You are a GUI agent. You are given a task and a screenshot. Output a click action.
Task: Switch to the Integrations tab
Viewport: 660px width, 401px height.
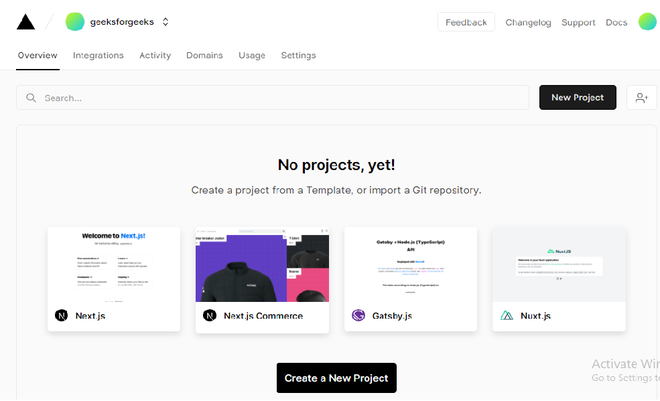pos(98,55)
